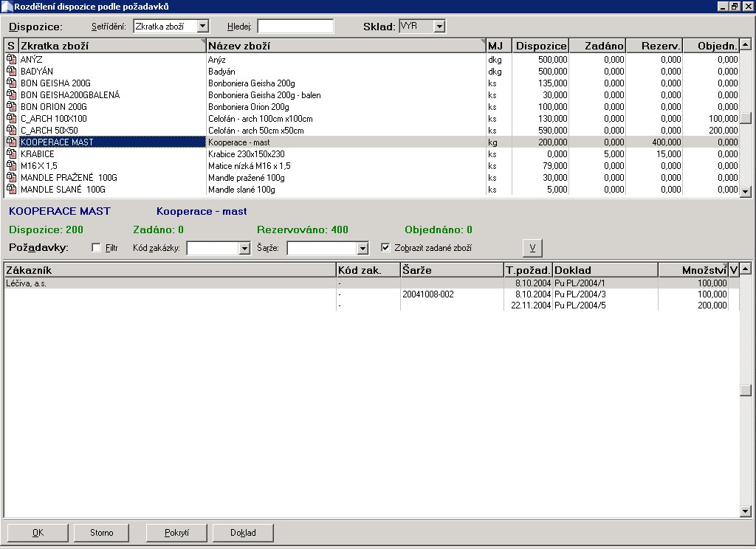
Task: Uncheck Zobrazit zadané zboží
Action: coord(386,248)
